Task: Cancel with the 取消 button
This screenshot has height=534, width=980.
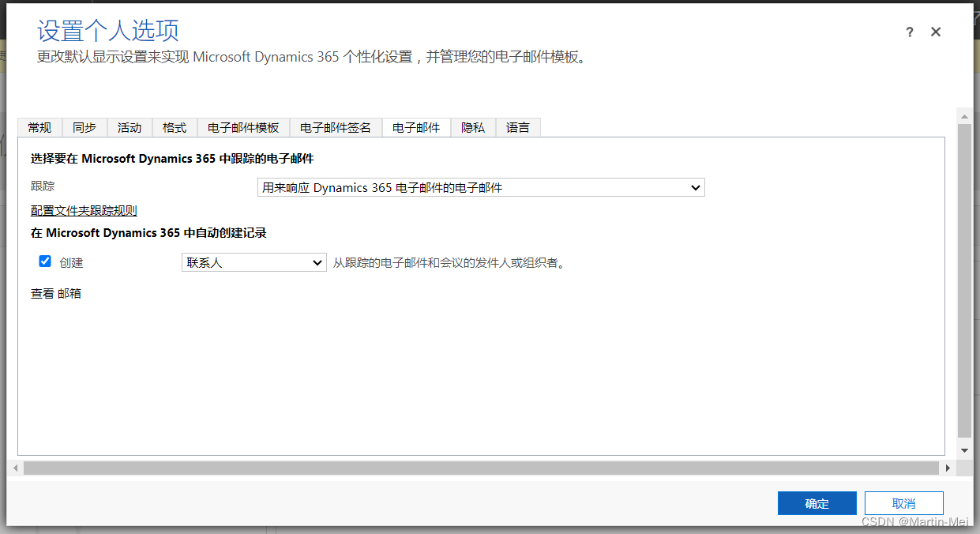Action: click(904, 503)
